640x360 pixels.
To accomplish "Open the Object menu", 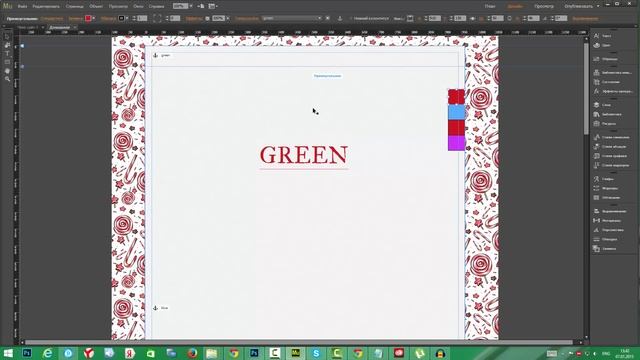I will [x=96, y=7].
